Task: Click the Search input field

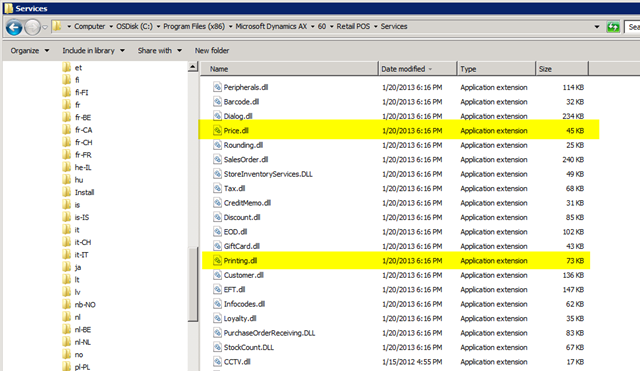Action: 633,27
